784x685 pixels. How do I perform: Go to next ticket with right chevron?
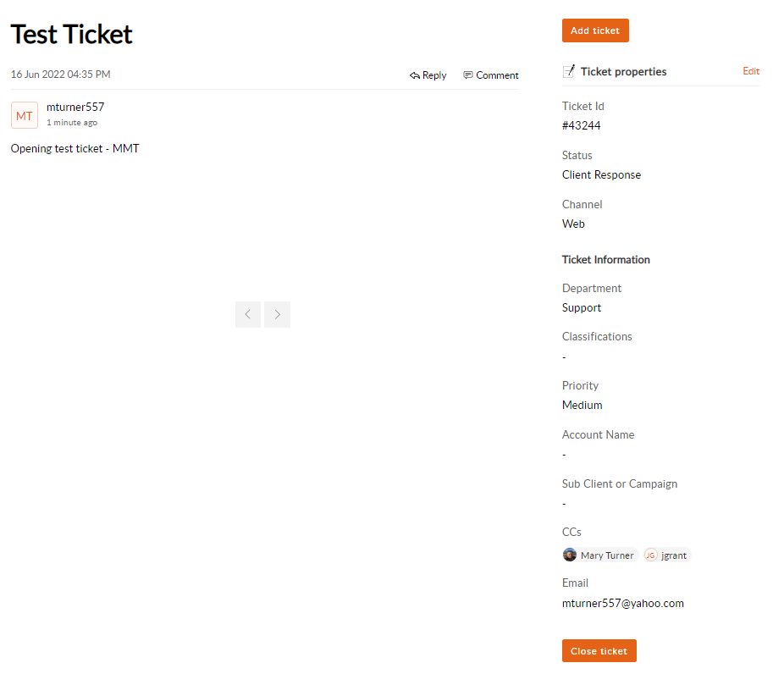coord(278,314)
